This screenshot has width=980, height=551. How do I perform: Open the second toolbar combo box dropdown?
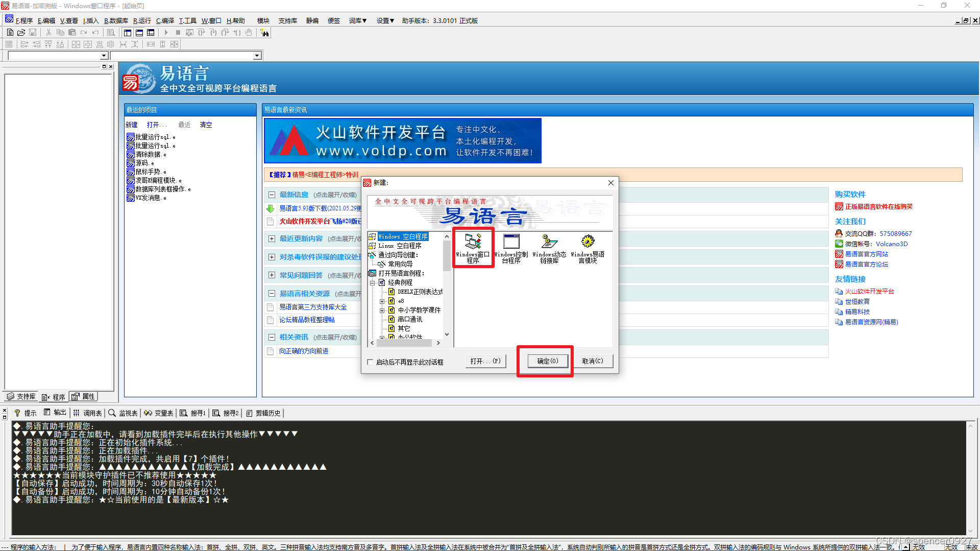[257, 56]
